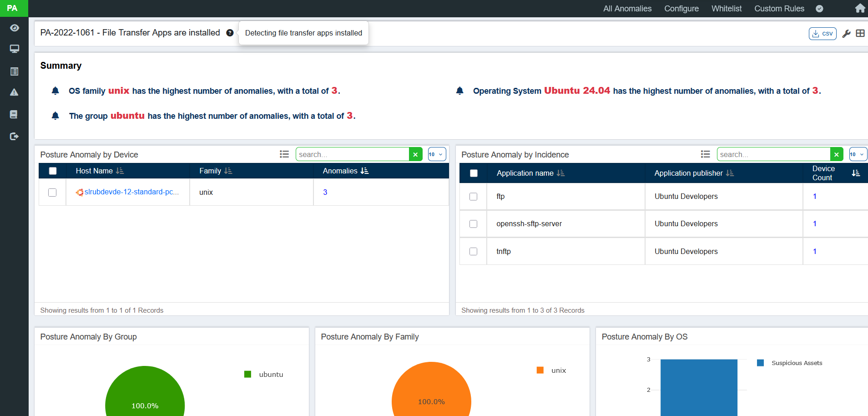868x416 pixels.
Task: Open the warning triangle alerts icon in sidebar
Action: click(x=15, y=92)
